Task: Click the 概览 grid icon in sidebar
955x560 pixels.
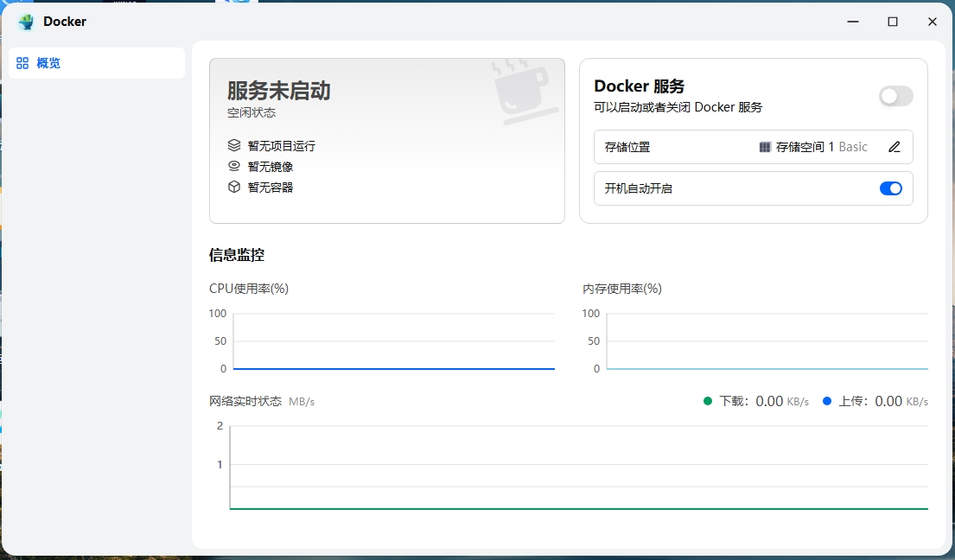Action: pyautogui.click(x=22, y=63)
